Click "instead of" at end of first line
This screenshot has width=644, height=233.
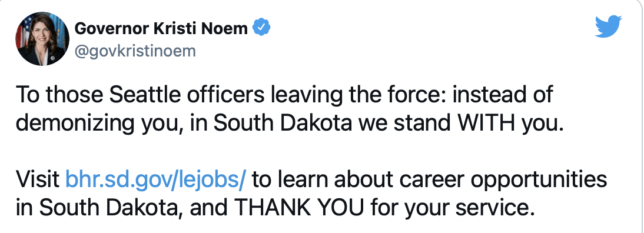tap(503, 95)
